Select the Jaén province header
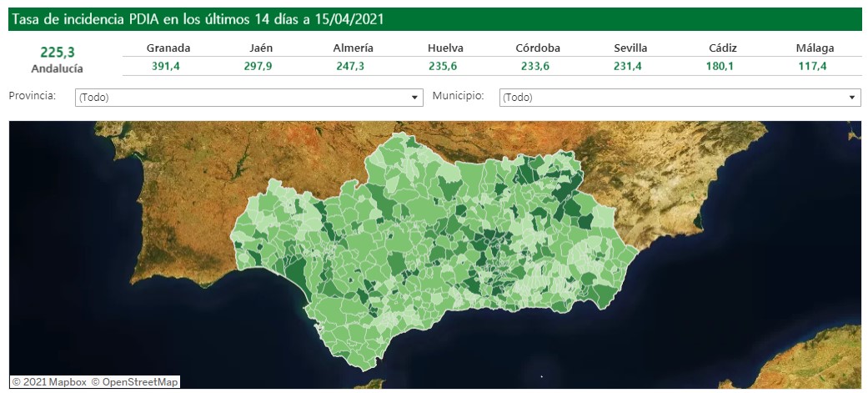Screen dimensions: 868x393 261,48
